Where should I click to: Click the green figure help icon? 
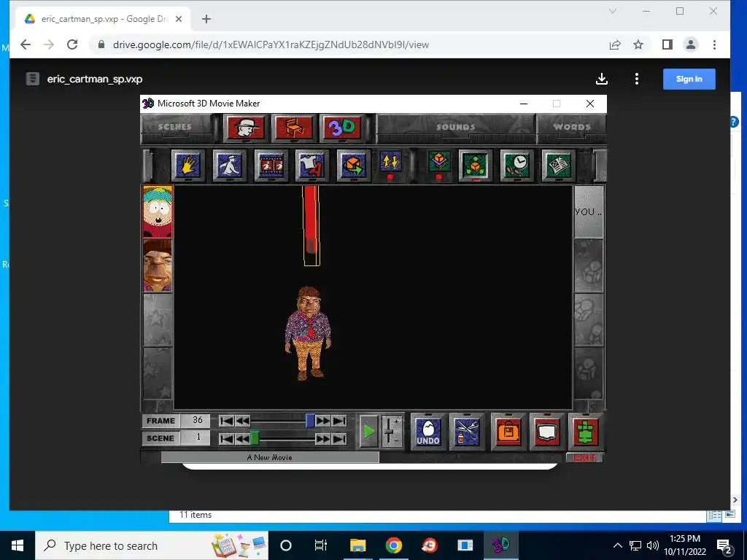click(x=586, y=432)
